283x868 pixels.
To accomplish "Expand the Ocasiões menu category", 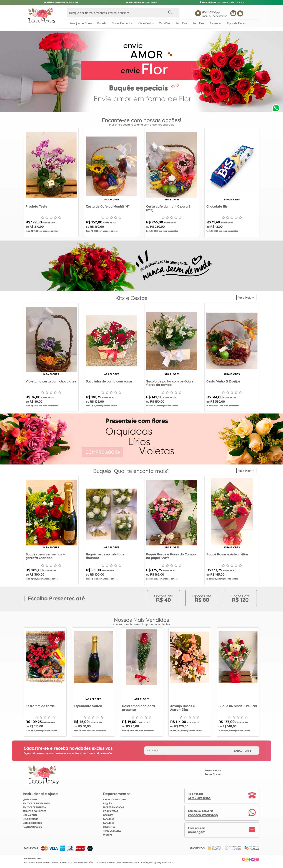I will click(x=165, y=23).
